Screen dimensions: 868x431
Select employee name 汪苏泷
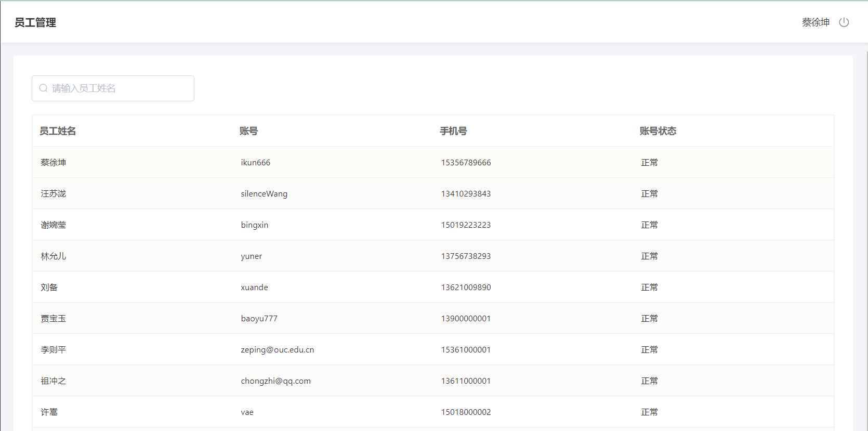[54, 194]
